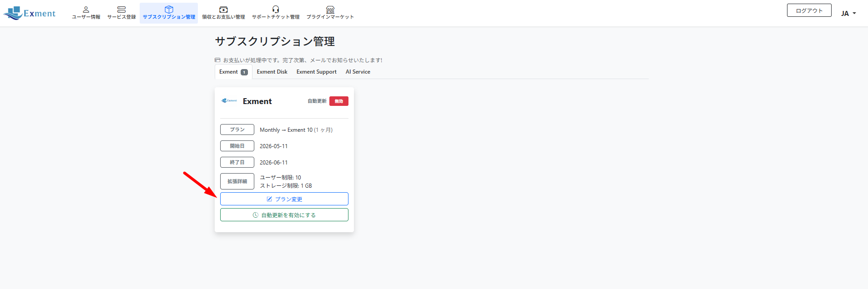868x289 pixels.
Task: Click the Exment card logo thumbnail
Action: [229, 100]
